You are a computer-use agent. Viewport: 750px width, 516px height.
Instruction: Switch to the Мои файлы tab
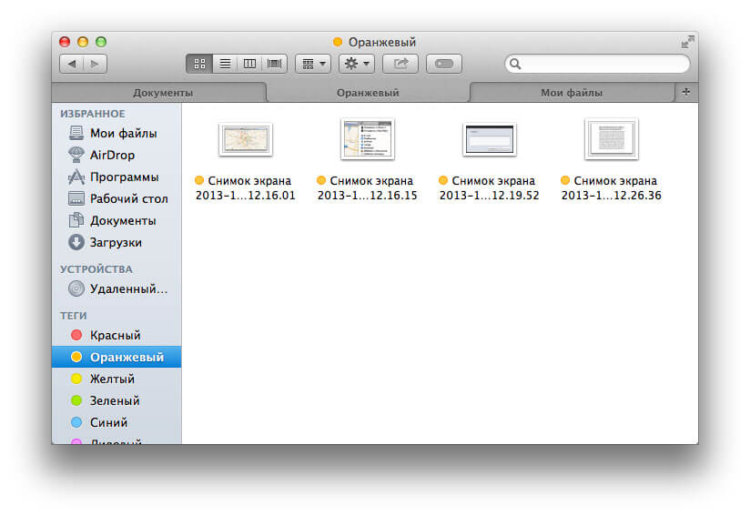click(572, 93)
